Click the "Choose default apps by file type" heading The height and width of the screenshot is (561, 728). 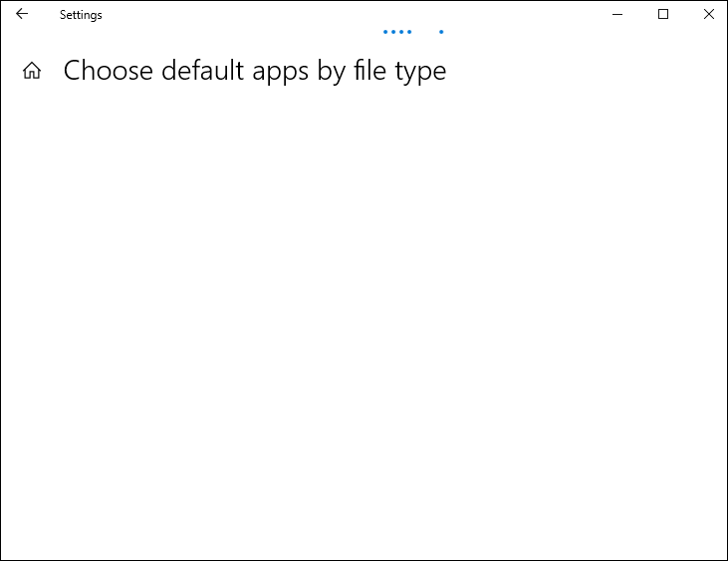coord(255,71)
